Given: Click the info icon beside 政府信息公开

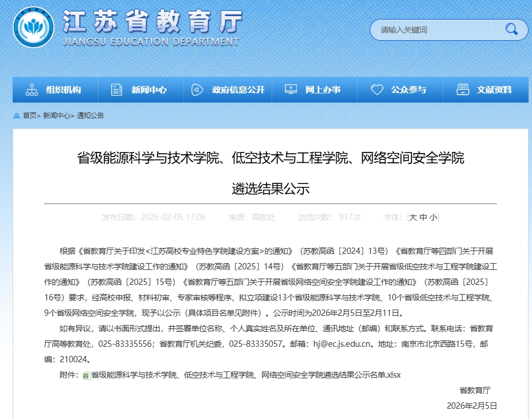Looking at the screenshot, I should coord(198,89).
